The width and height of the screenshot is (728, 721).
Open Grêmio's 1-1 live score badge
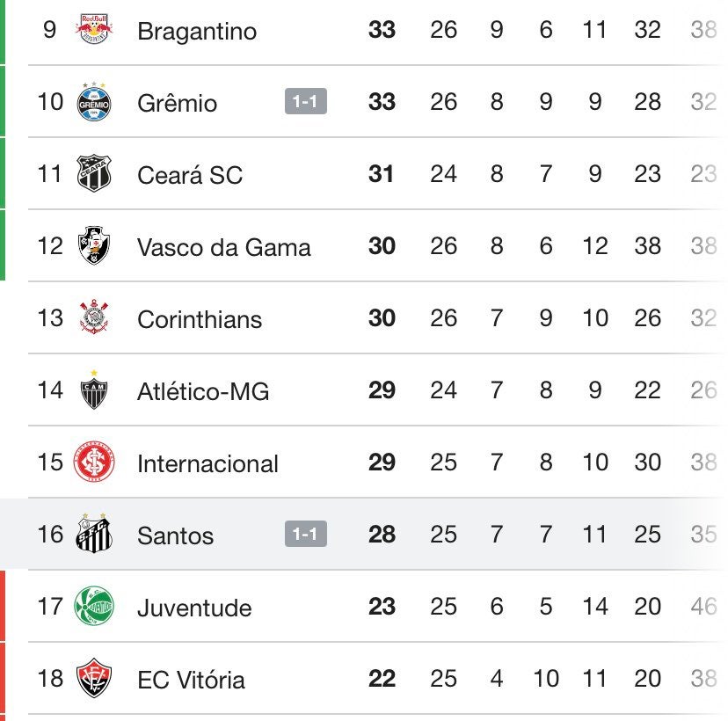(305, 102)
